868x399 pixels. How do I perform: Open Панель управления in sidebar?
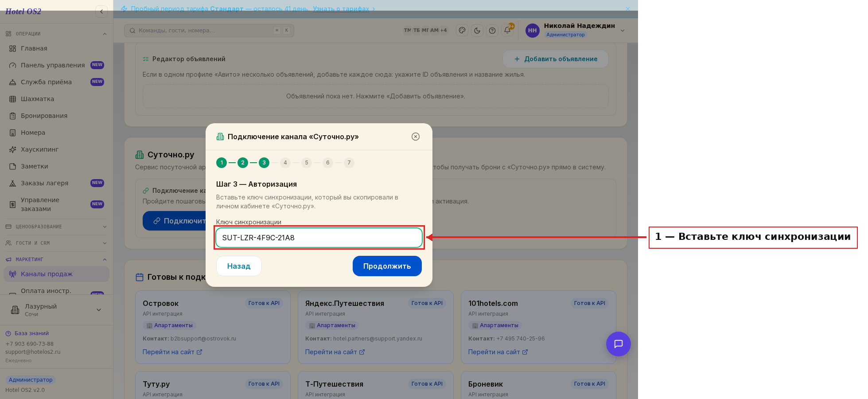pos(56,65)
